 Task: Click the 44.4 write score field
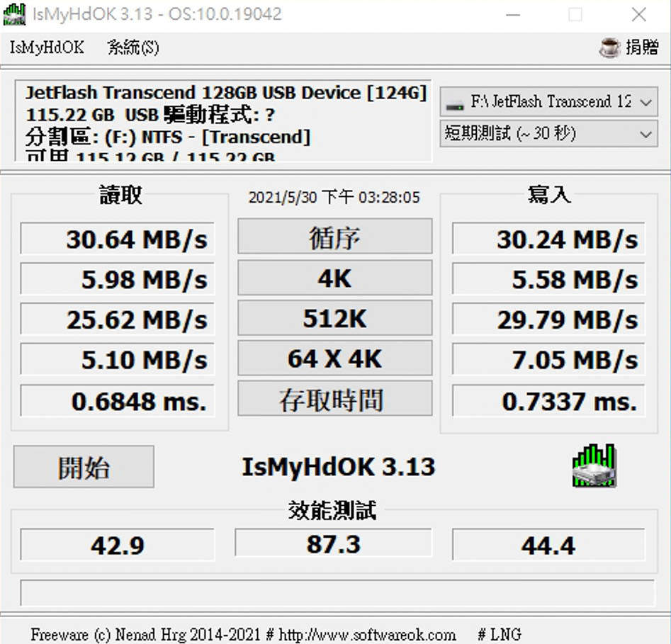pyautogui.click(x=548, y=545)
